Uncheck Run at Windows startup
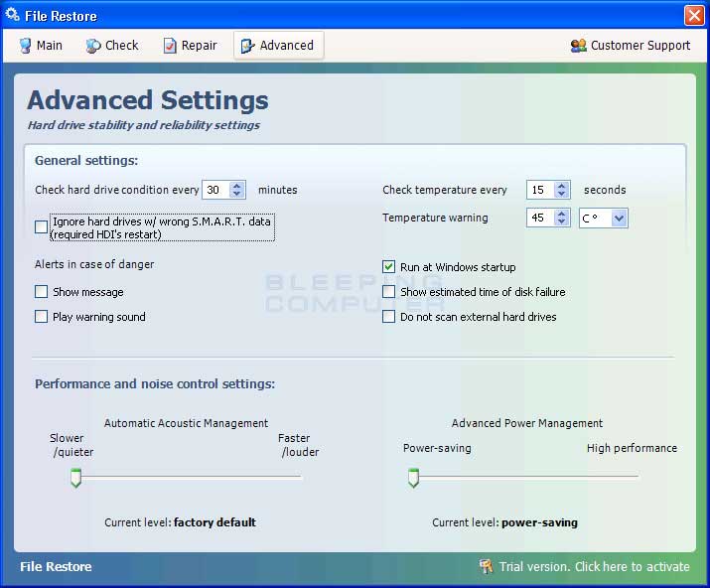This screenshot has height=588, width=710. tap(388, 267)
